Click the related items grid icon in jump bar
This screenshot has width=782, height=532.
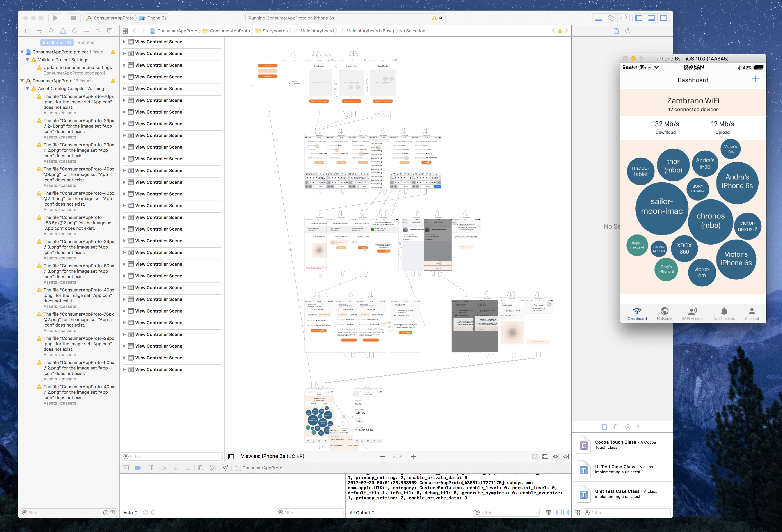pos(125,31)
